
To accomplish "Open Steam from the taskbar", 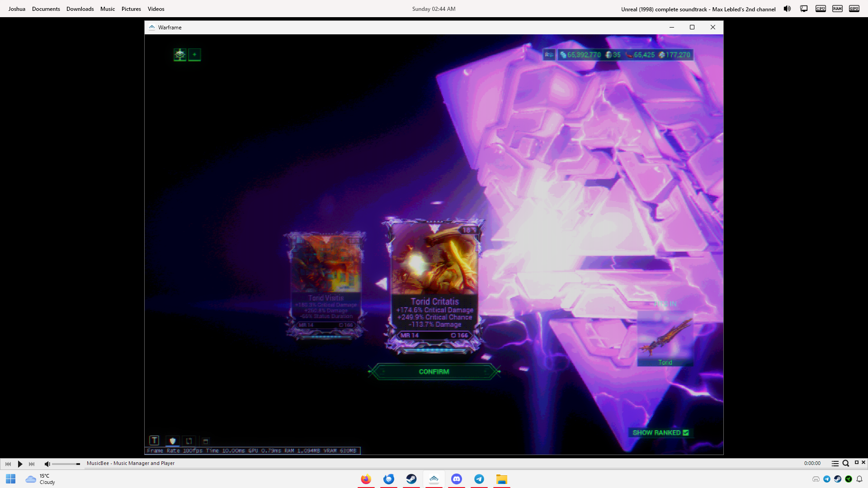I will (x=411, y=479).
